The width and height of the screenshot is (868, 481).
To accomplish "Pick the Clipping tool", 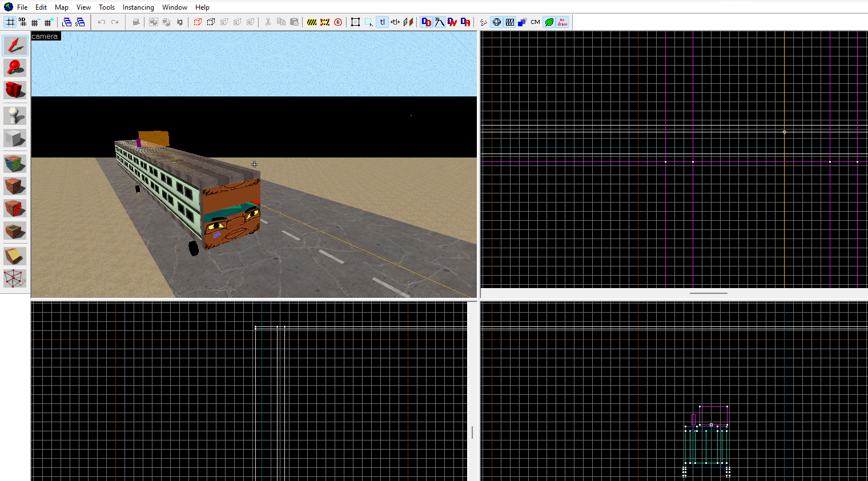I will click(15, 256).
